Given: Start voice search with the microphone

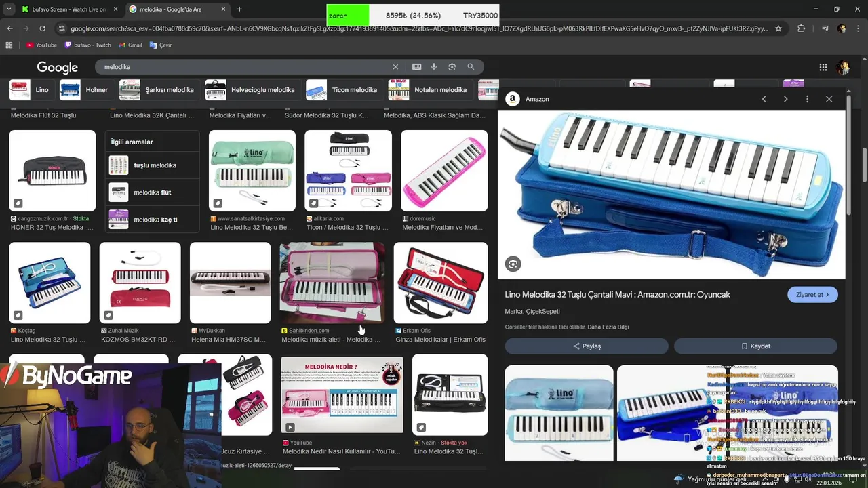Looking at the screenshot, I should [x=434, y=67].
